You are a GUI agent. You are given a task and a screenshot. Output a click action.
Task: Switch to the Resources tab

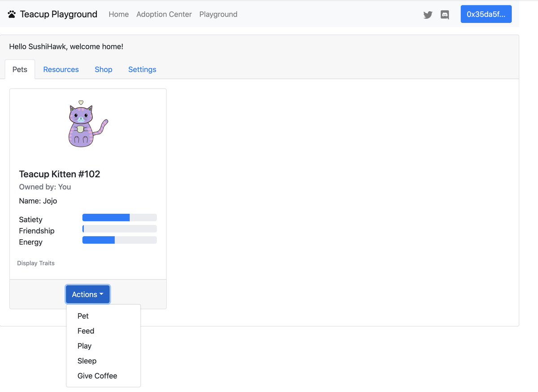click(61, 69)
